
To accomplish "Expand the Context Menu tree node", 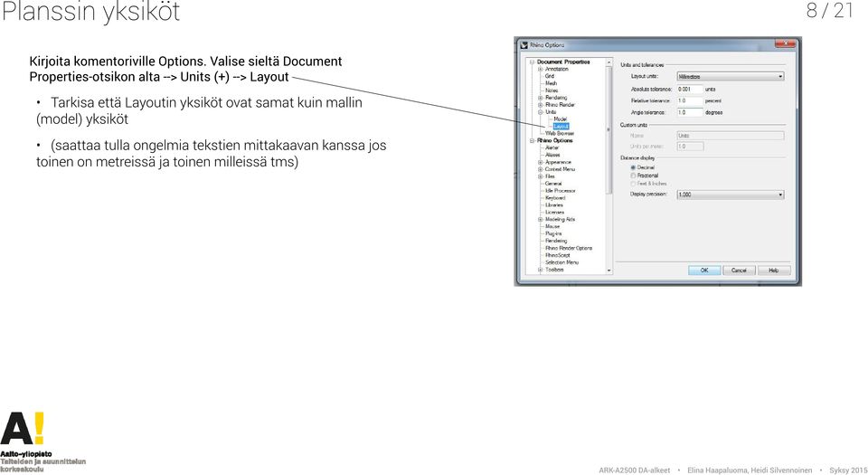I will point(541,169).
